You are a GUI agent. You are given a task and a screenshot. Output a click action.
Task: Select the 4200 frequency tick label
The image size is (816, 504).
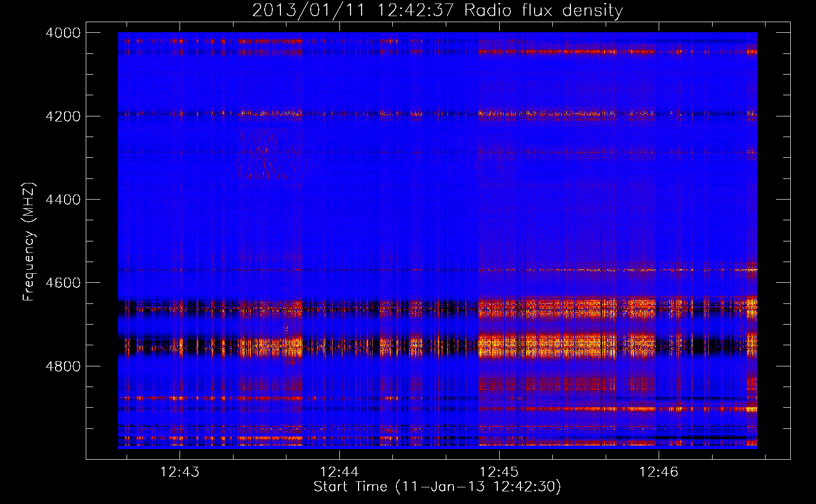pyautogui.click(x=63, y=116)
